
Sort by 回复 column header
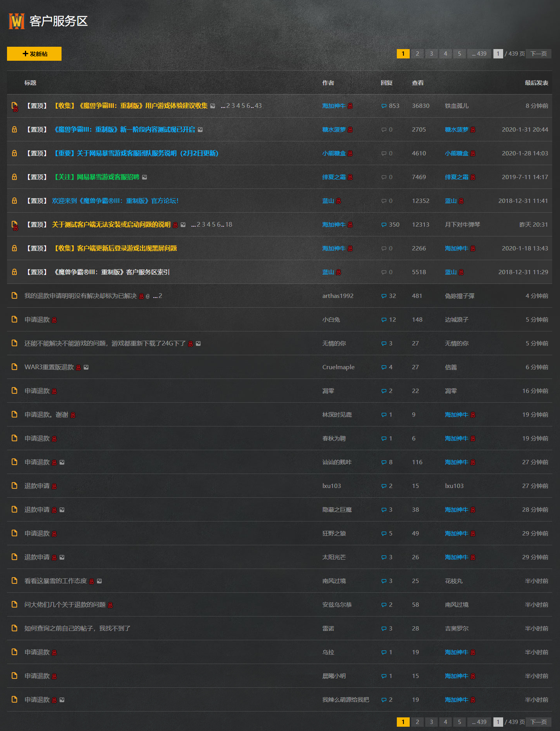point(386,83)
